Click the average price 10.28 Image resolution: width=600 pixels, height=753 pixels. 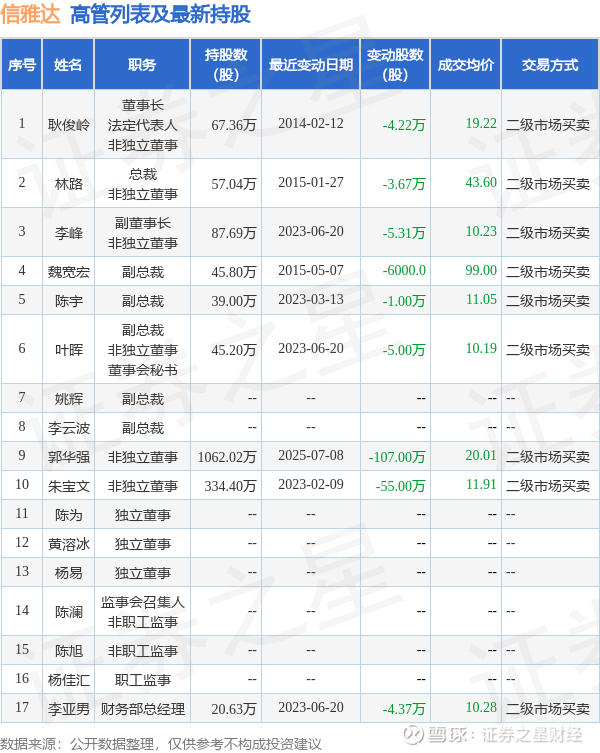(x=481, y=707)
